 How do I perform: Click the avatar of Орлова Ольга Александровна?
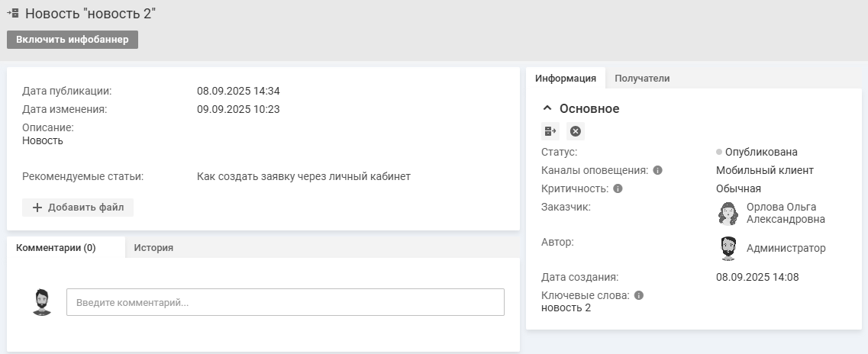point(728,214)
